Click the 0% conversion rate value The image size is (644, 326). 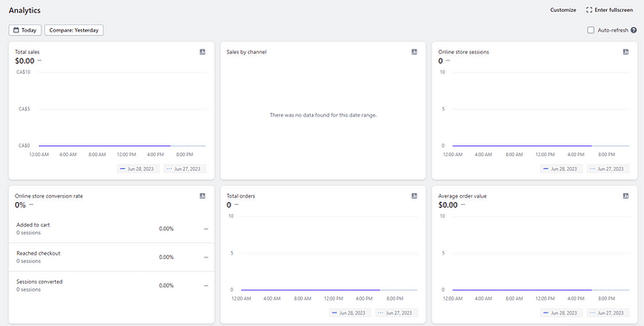tap(21, 205)
